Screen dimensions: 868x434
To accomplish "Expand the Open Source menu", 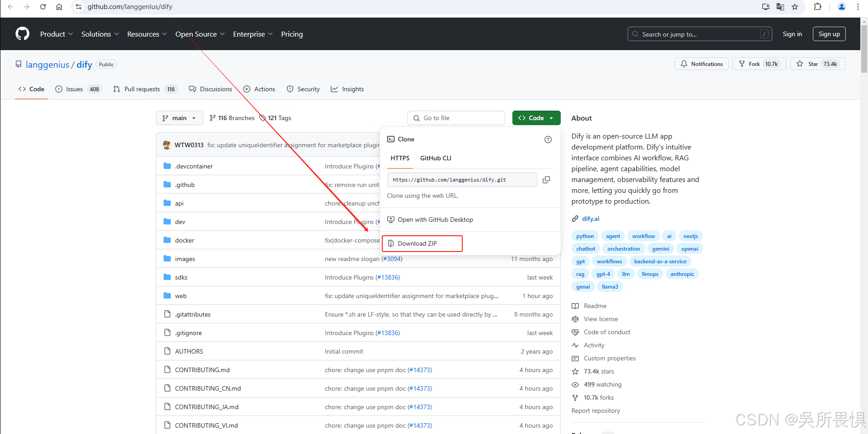I will [200, 34].
